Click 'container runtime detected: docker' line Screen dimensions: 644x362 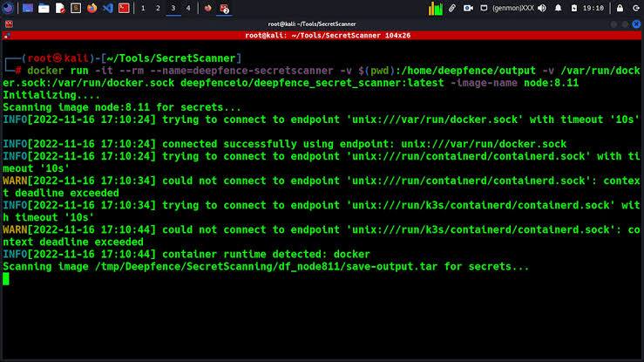(x=186, y=255)
